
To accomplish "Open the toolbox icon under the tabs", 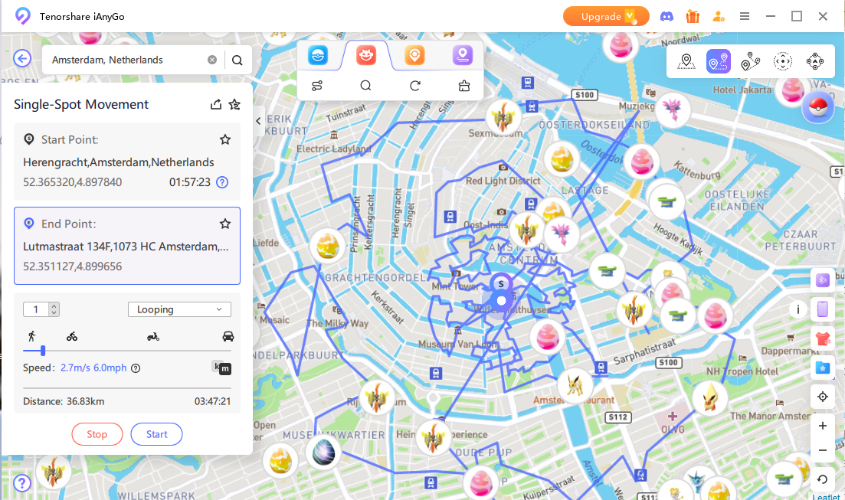I will click(x=464, y=86).
